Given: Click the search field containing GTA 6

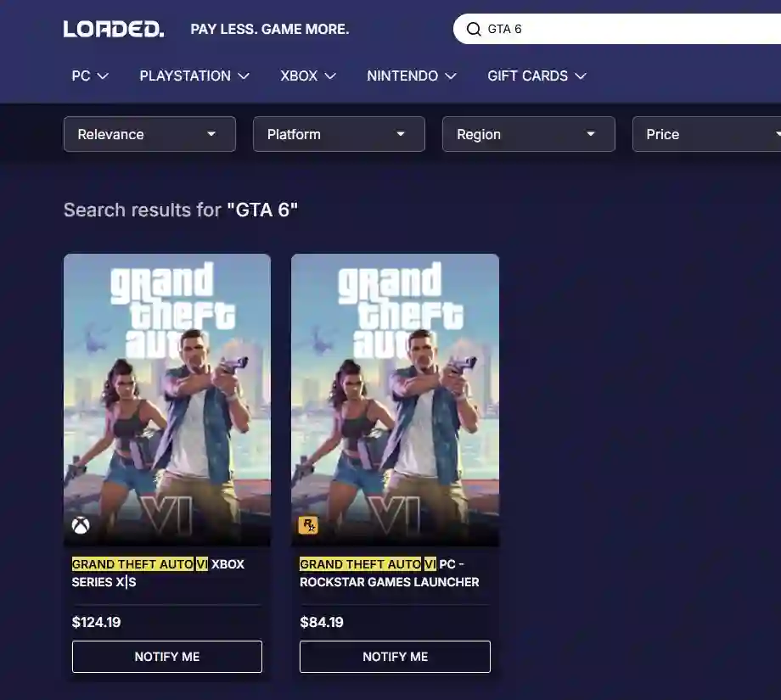Looking at the screenshot, I should click(628, 29).
